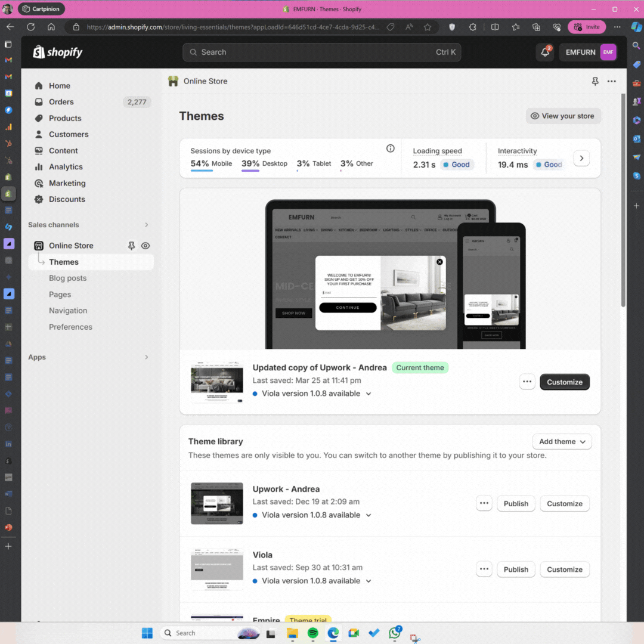
Task: Open more actions for Viola theme
Action: 484,569
